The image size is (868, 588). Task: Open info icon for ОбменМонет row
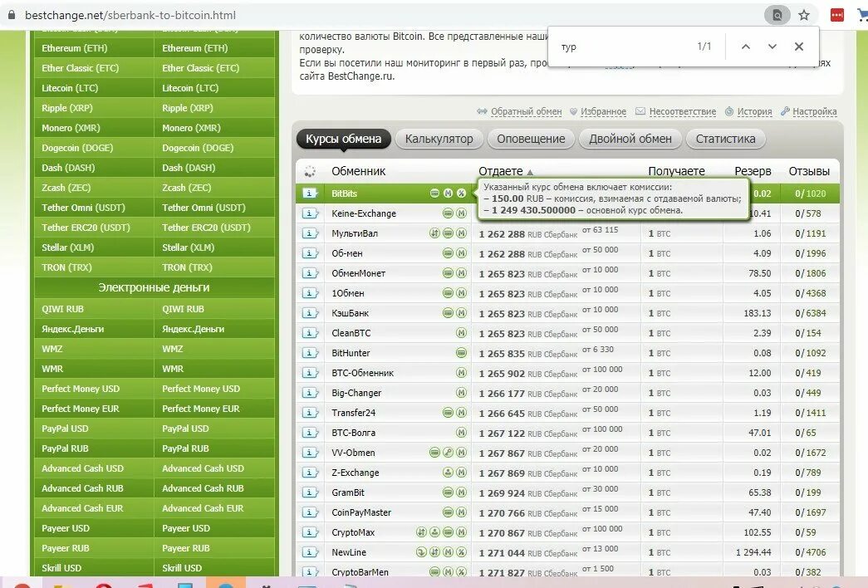(310, 273)
